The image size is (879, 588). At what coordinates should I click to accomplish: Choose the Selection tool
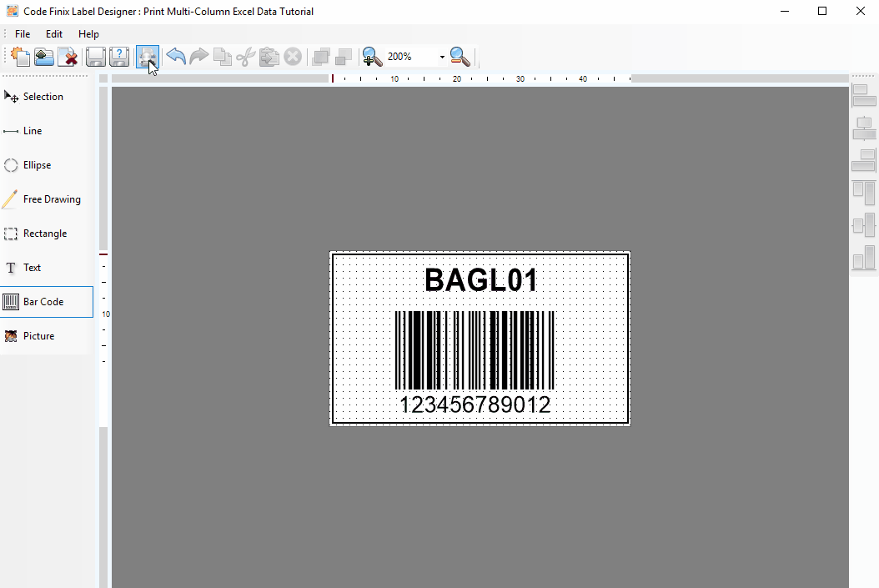(x=47, y=97)
